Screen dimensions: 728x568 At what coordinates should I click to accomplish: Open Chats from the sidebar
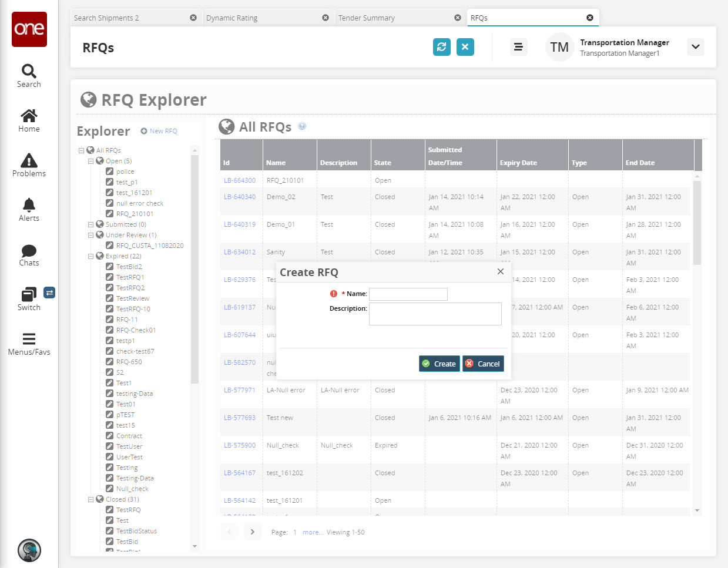pyautogui.click(x=29, y=251)
